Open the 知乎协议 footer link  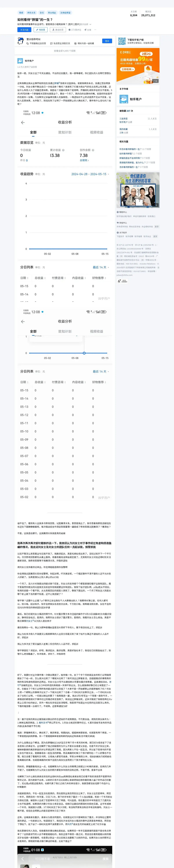click(147, 237)
